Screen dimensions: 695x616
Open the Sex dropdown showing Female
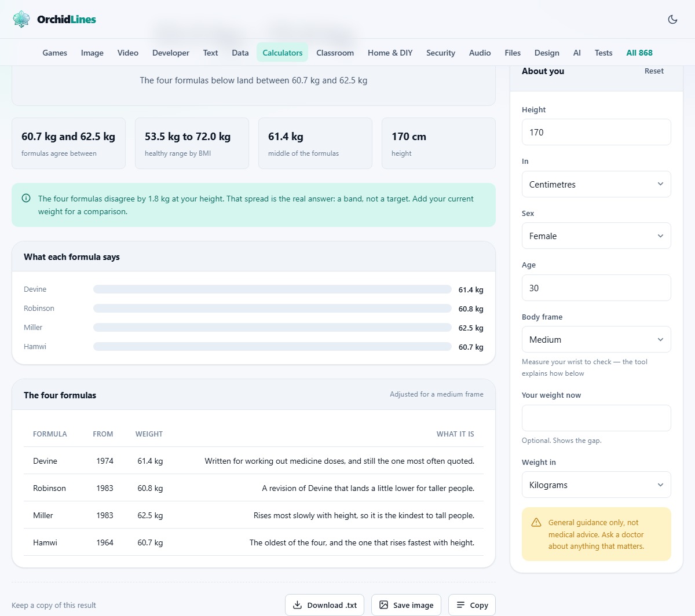597,236
